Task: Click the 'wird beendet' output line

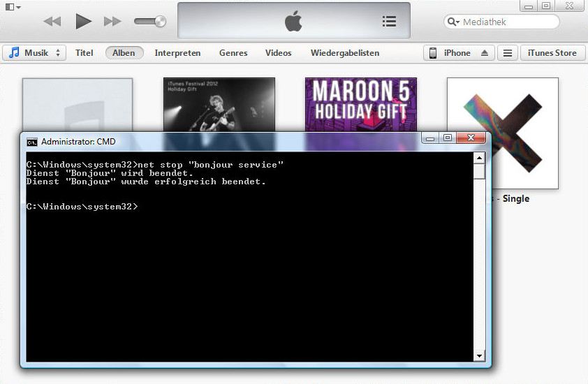Action: [x=110, y=174]
